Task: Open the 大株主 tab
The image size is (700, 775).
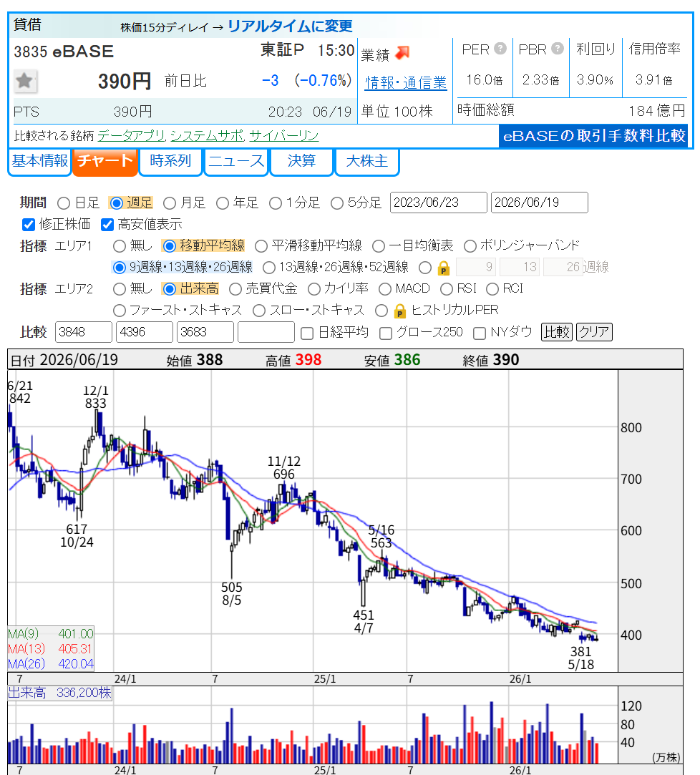Action: tap(367, 161)
